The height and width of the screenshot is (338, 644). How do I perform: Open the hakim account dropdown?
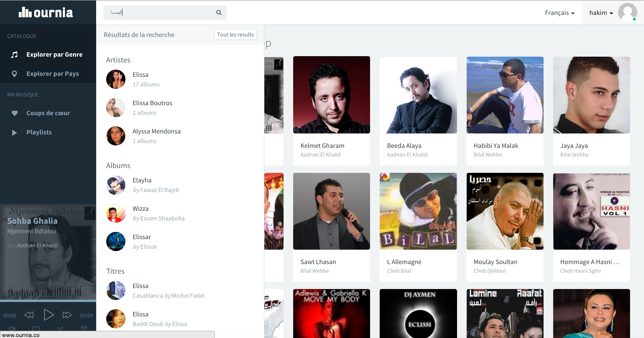coord(601,13)
